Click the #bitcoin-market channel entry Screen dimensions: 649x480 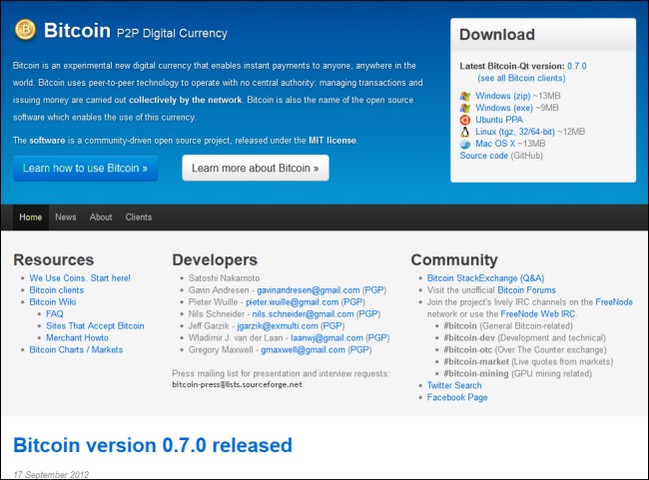529,362
